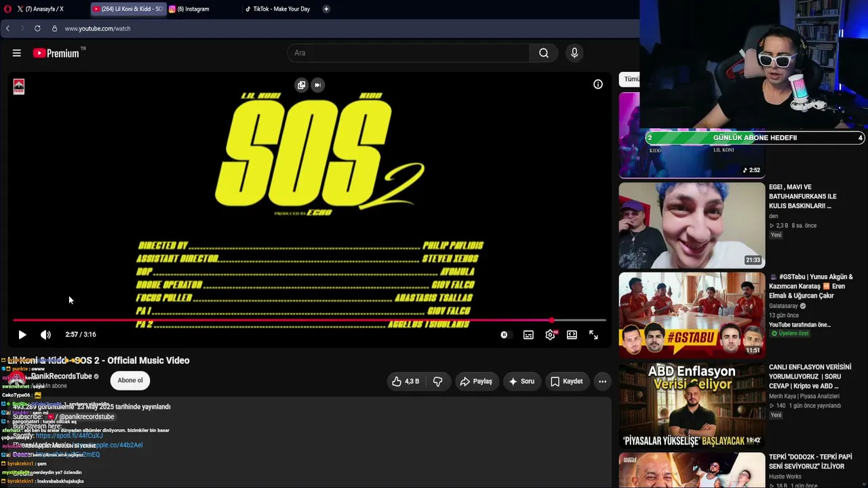Open the player settings gear
868x488 pixels.
coord(550,335)
